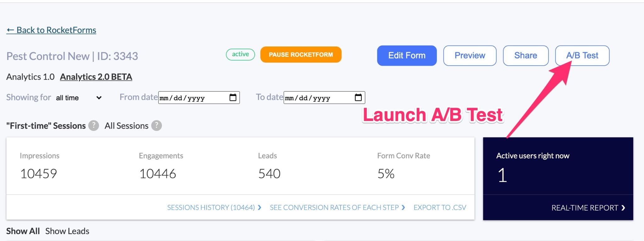
Task: Click the help icon beside All Sessions
Action: pos(156,126)
